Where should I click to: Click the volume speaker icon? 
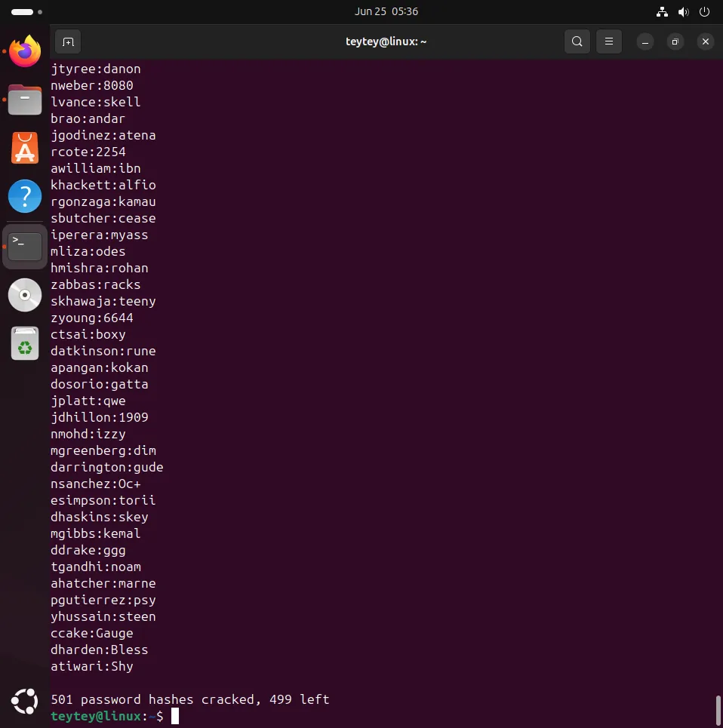point(683,12)
